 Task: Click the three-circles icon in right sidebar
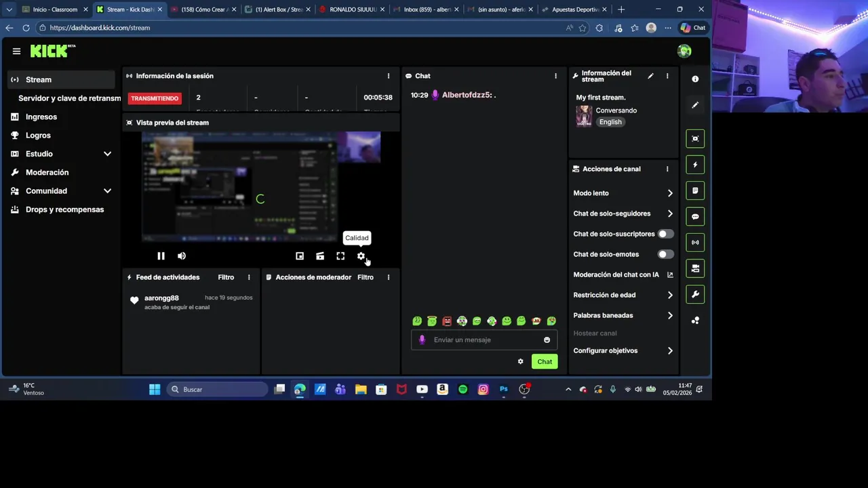tap(695, 321)
